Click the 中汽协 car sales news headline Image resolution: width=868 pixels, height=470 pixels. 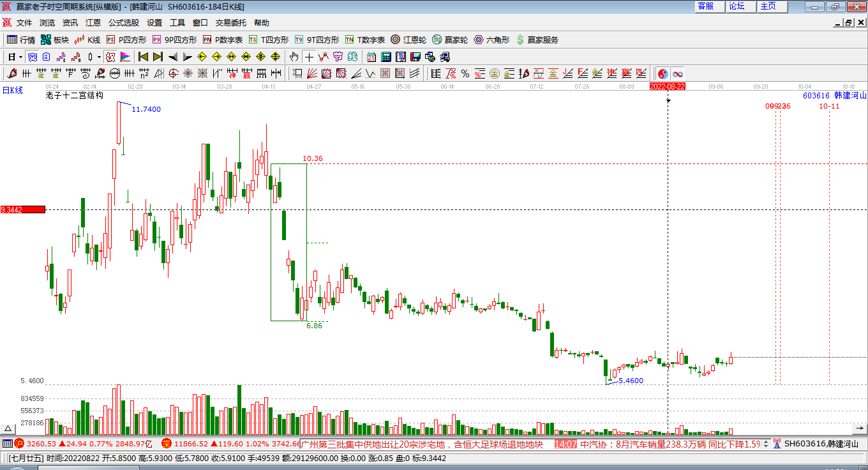pos(670,444)
